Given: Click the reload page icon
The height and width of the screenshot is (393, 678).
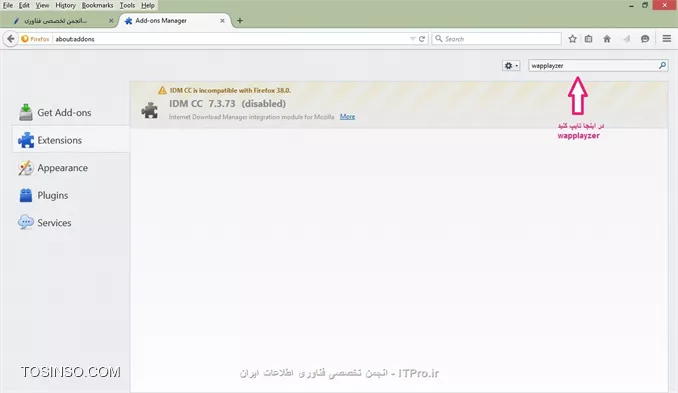Looking at the screenshot, I should (422, 39).
